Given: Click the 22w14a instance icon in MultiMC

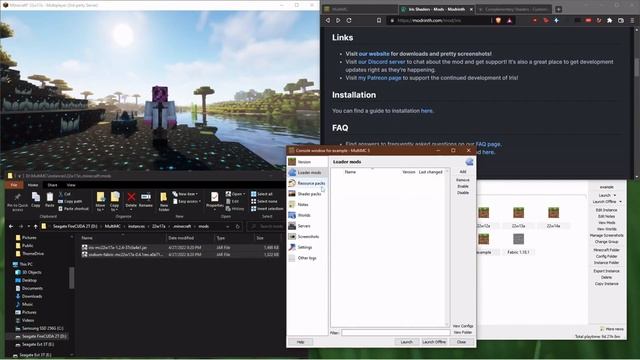Looking at the screenshot, I should pos(553,213).
